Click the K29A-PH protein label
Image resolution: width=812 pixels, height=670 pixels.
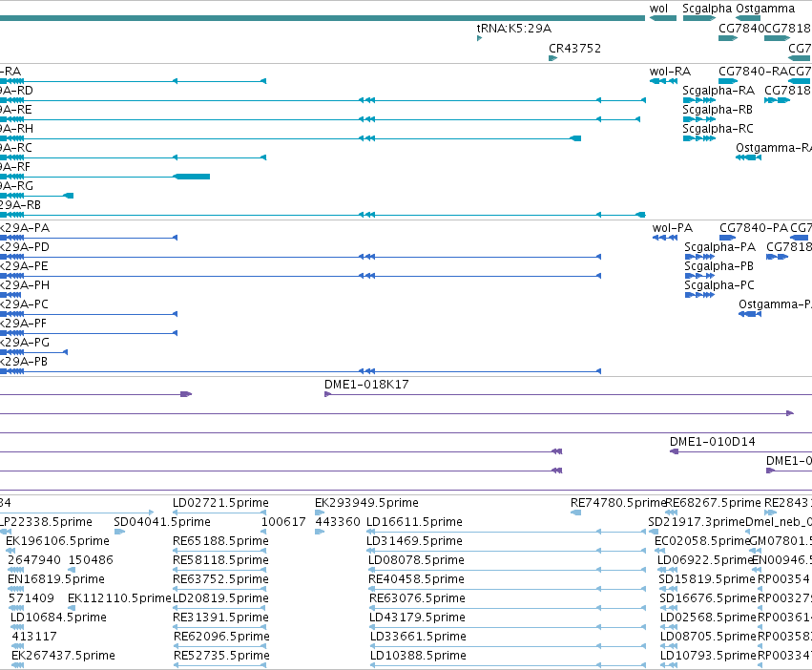(x=25, y=285)
